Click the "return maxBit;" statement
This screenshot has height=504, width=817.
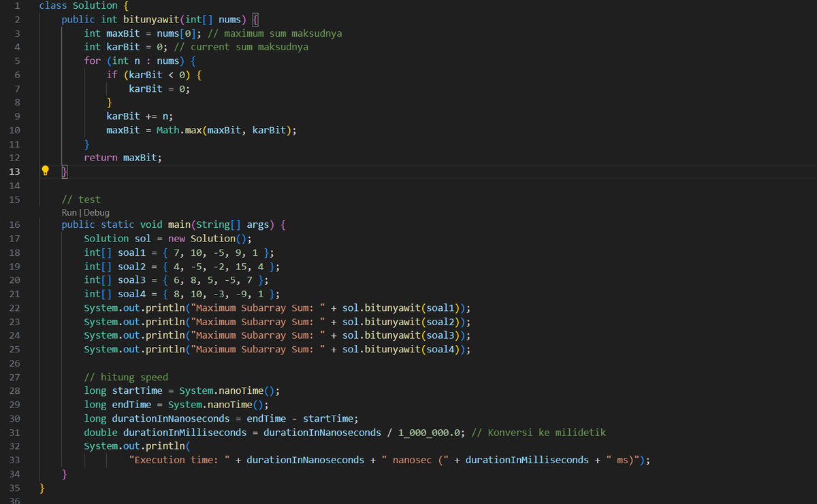[123, 157]
